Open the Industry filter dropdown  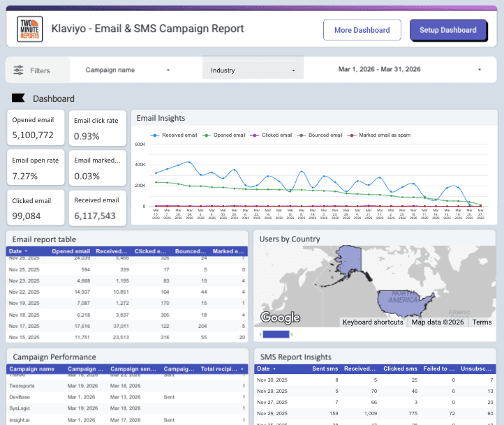pos(253,70)
